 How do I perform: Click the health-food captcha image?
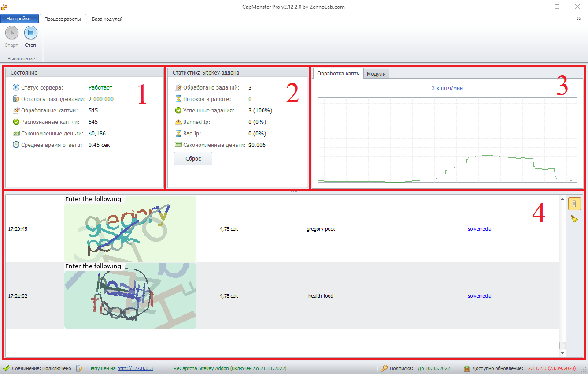tap(130, 296)
